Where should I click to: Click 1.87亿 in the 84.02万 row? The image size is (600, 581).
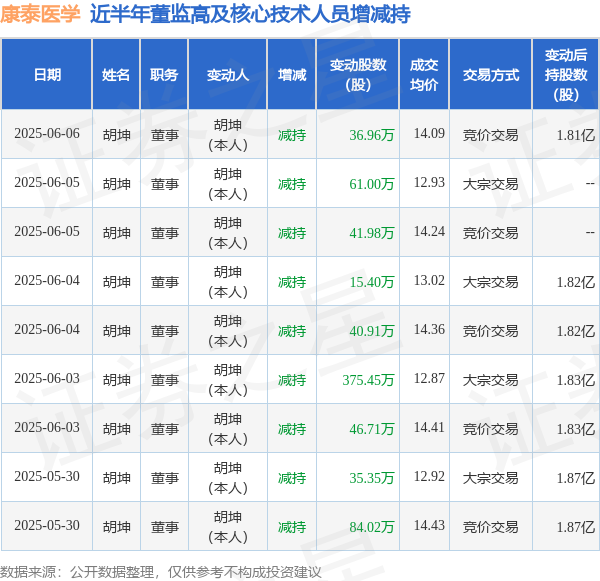(x=576, y=527)
